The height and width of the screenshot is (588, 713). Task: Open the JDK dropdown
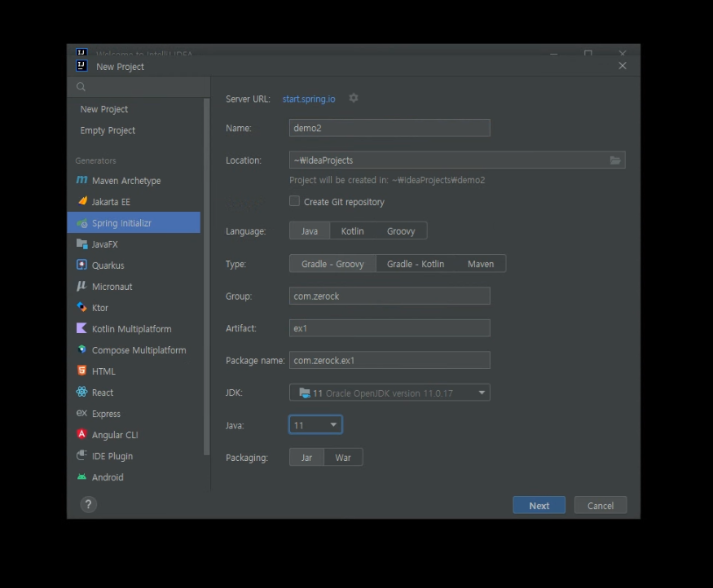390,393
